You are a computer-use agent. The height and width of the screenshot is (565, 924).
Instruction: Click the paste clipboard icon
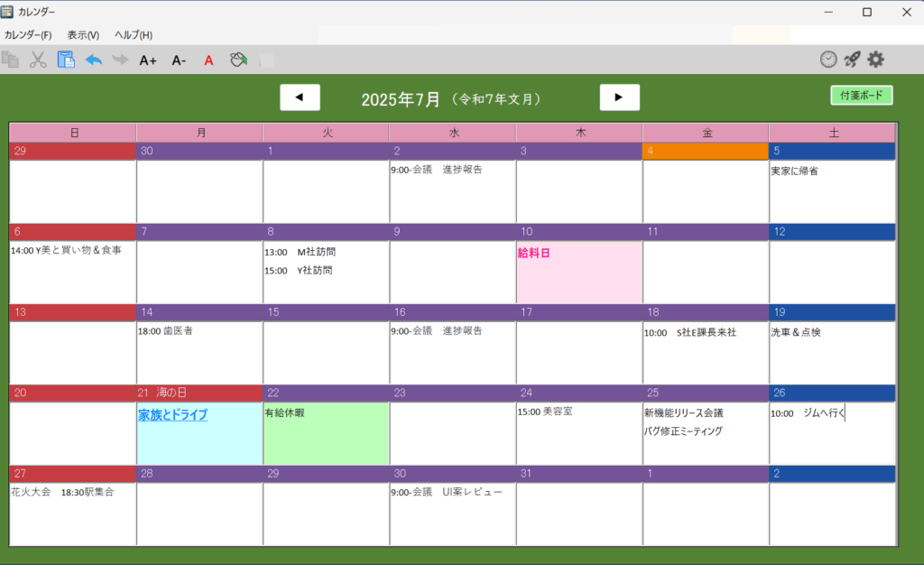click(x=66, y=60)
